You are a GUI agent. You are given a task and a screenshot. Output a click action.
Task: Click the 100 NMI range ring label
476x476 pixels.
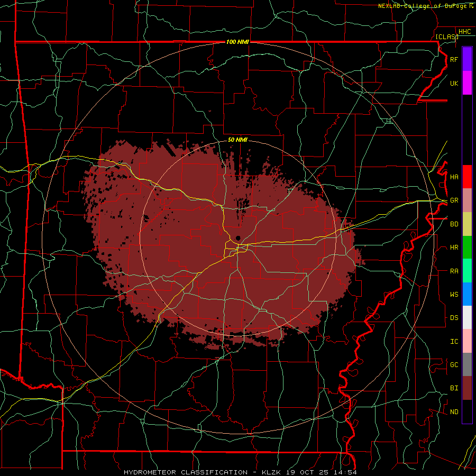coord(237,42)
